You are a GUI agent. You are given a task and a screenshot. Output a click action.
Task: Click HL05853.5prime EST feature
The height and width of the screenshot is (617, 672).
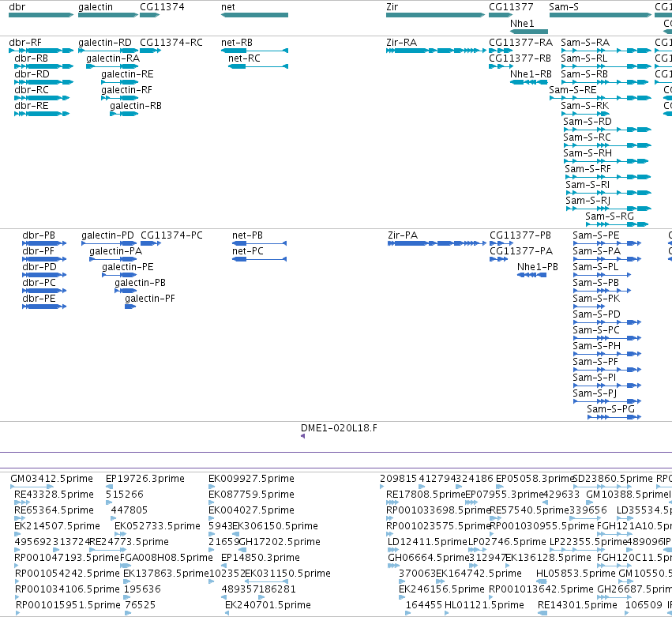click(541, 581)
